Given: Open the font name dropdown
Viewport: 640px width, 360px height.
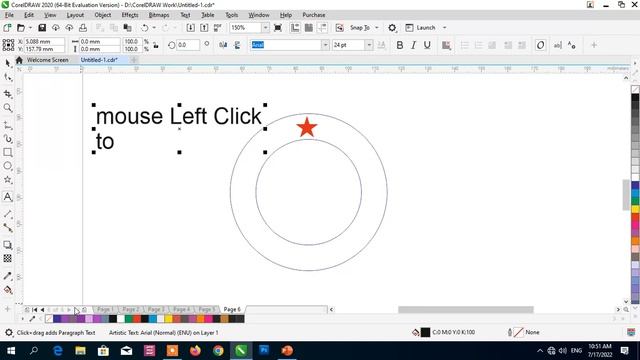Looking at the screenshot, I should point(325,45).
